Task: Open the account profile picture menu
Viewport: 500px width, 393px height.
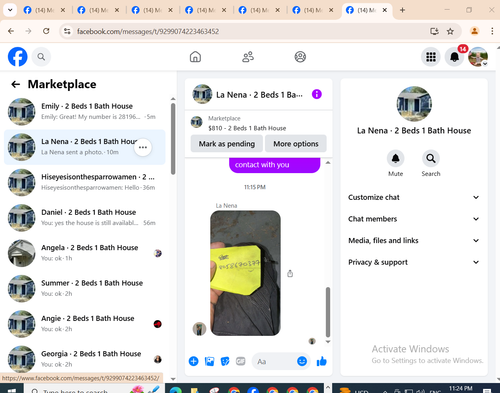Action: coord(478,57)
